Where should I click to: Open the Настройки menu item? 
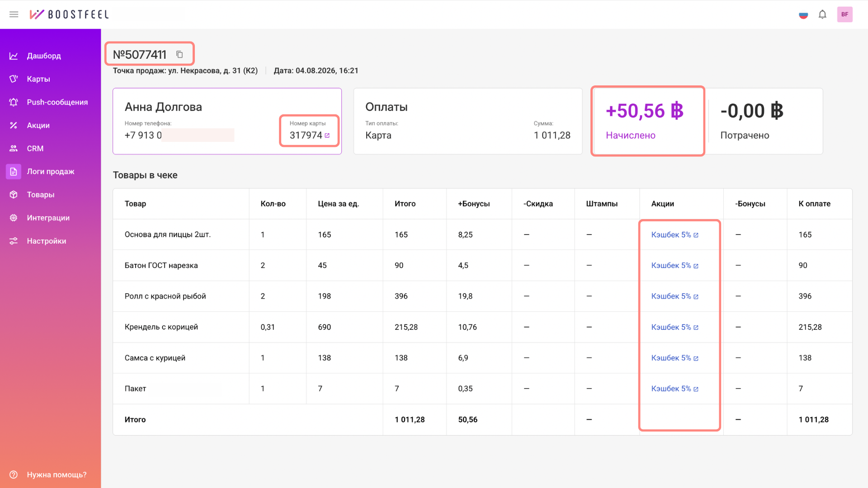pyautogui.click(x=47, y=241)
